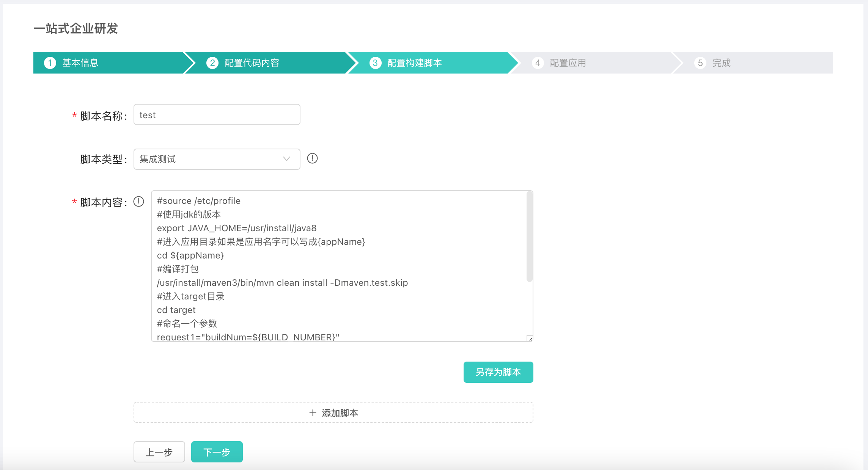Screen dimensions: 868x470
Task: Focus the 脚本名称 input field
Action: 217,114
